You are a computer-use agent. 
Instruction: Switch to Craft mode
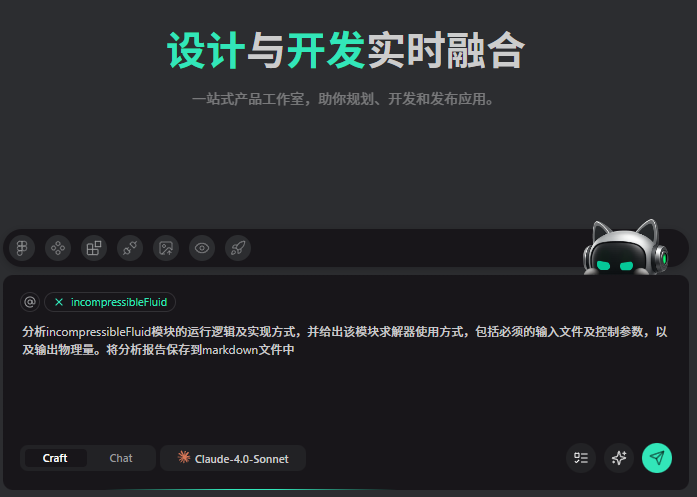click(55, 458)
